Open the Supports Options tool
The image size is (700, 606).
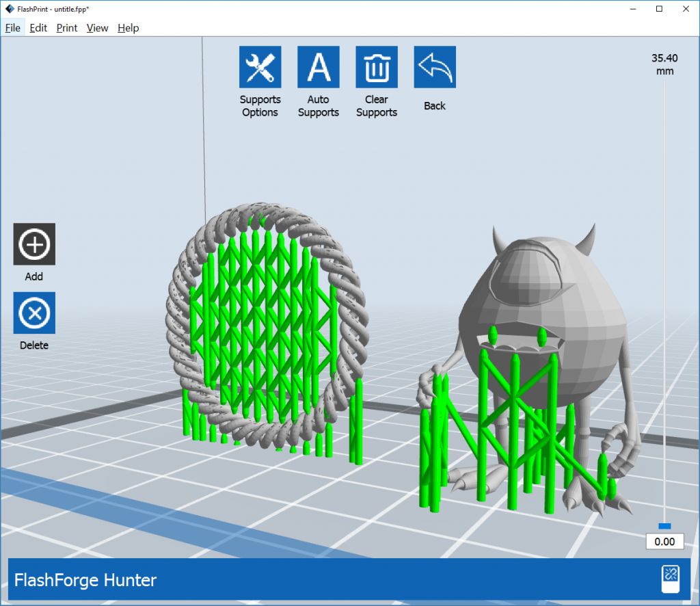tap(260, 67)
